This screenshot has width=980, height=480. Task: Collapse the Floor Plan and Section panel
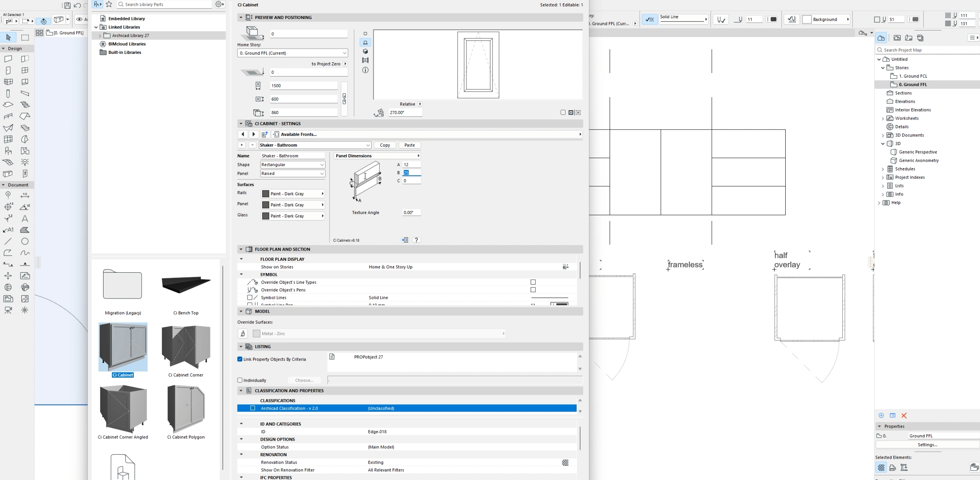coord(241,249)
